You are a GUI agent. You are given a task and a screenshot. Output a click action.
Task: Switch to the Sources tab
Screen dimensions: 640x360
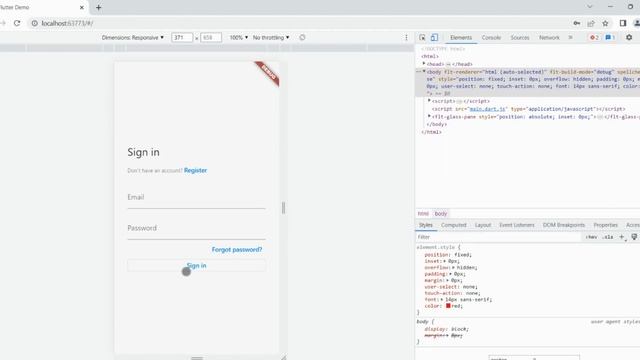520,38
